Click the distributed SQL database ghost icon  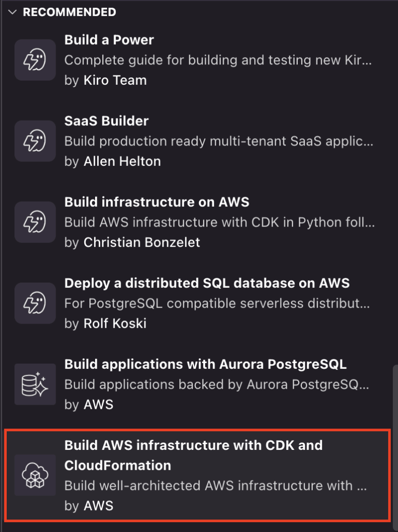point(35,303)
